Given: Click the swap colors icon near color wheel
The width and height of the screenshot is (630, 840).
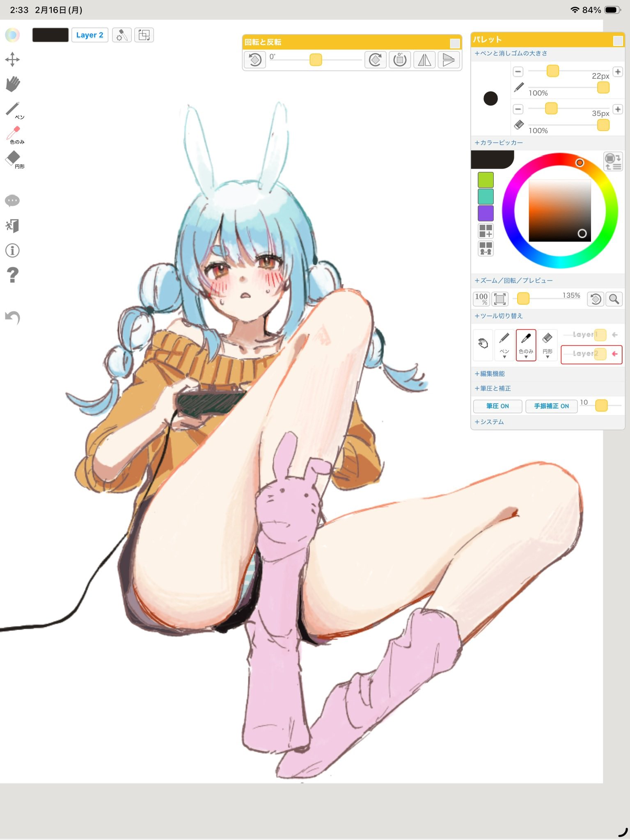Looking at the screenshot, I should click(x=613, y=162).
